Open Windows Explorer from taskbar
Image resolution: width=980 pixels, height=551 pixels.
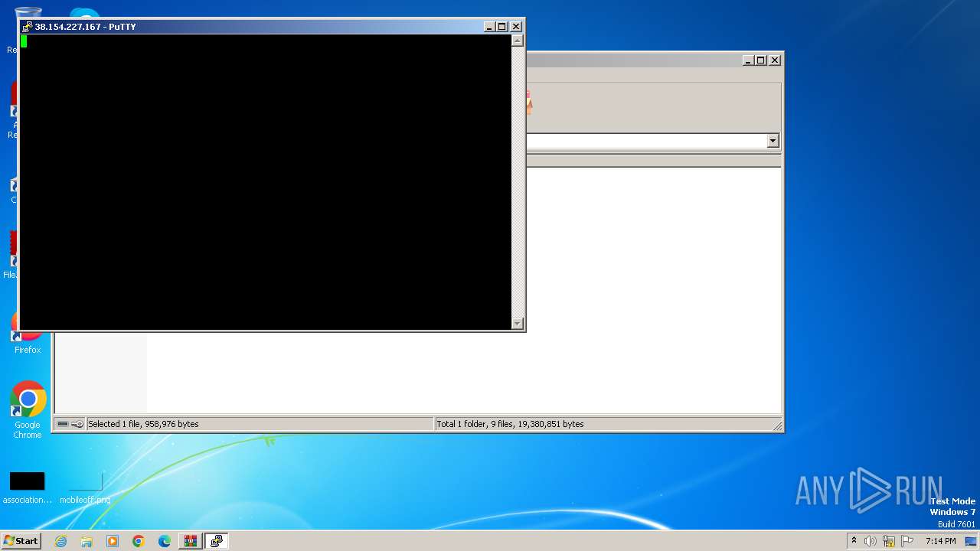coord(87,541)
